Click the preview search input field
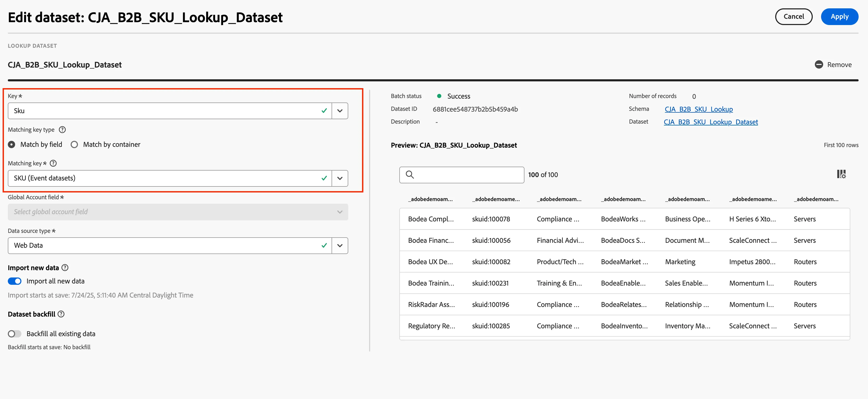Image resolution: width=868 pixels, height=399 pixels. click(x=462, y=175)
